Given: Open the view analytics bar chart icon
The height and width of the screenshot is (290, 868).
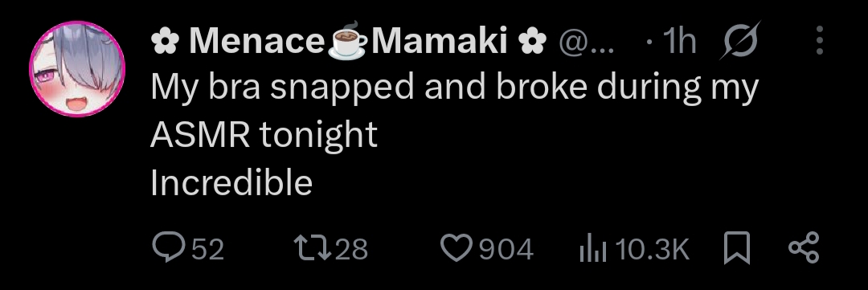Looking at the screenshot, I should 593,249.
